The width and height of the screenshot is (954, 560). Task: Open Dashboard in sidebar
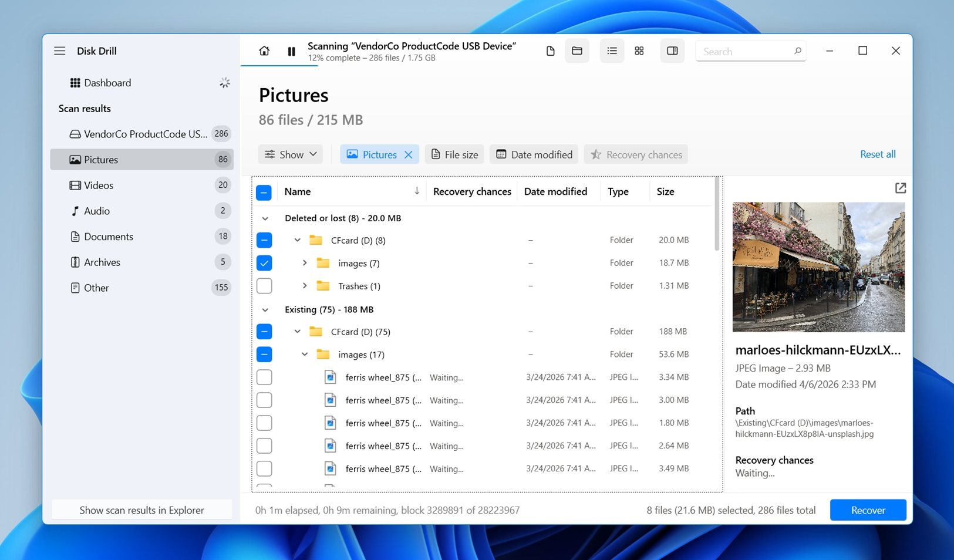[x=142, y=83]
